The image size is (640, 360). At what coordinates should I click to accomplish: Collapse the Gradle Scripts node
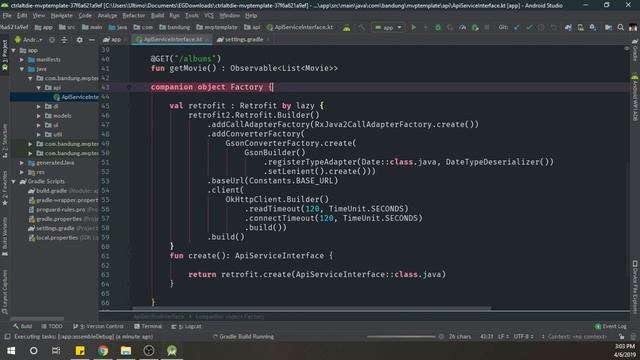(13, 181)
